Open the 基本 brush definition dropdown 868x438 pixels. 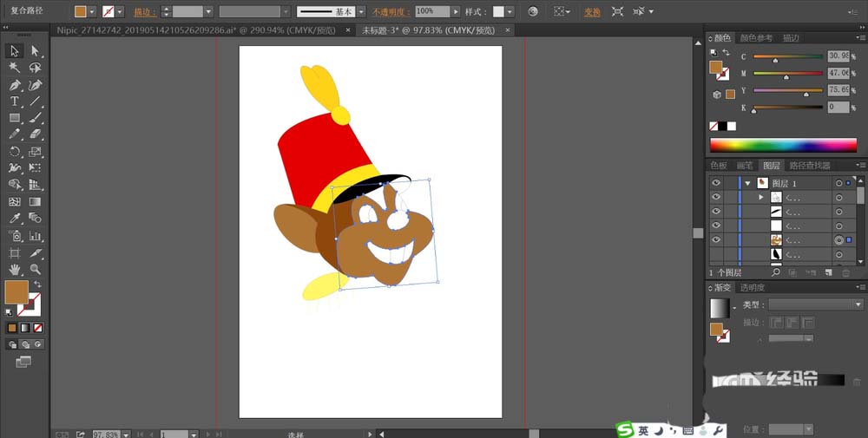361,11
